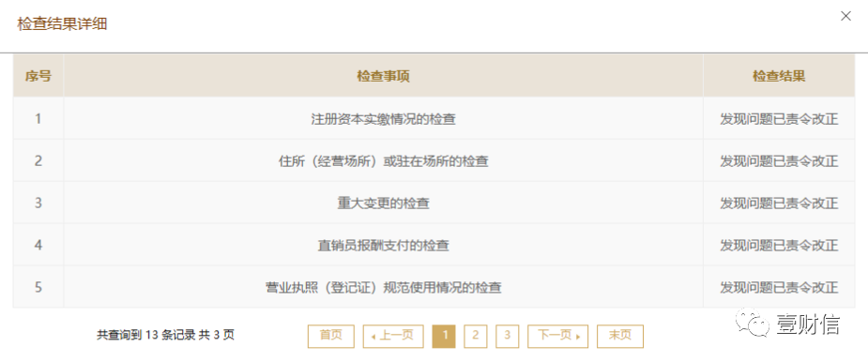Jump to page 2

point(476,336)
